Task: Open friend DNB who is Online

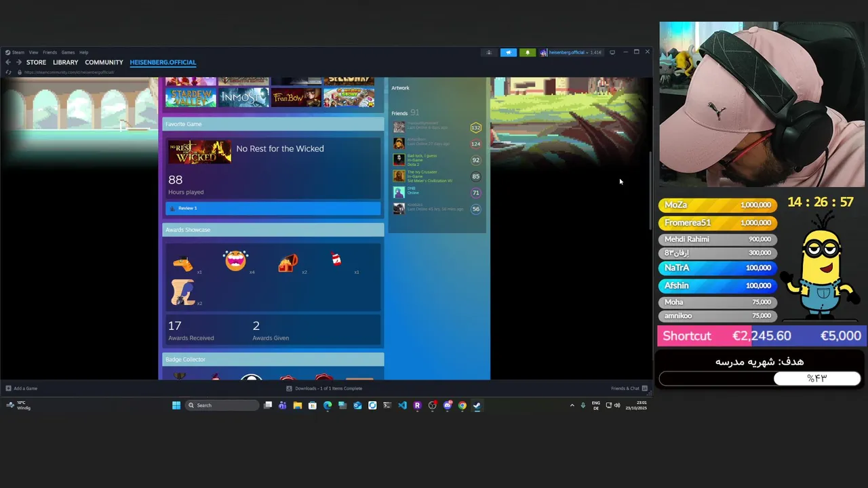Action: pos(437,192)
